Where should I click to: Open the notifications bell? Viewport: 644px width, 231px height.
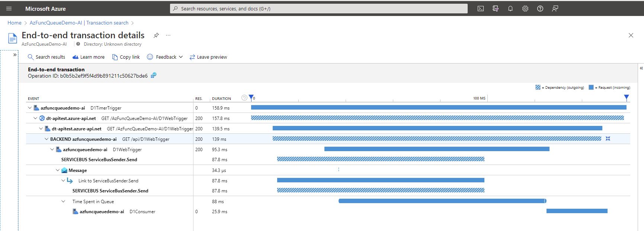510,9
